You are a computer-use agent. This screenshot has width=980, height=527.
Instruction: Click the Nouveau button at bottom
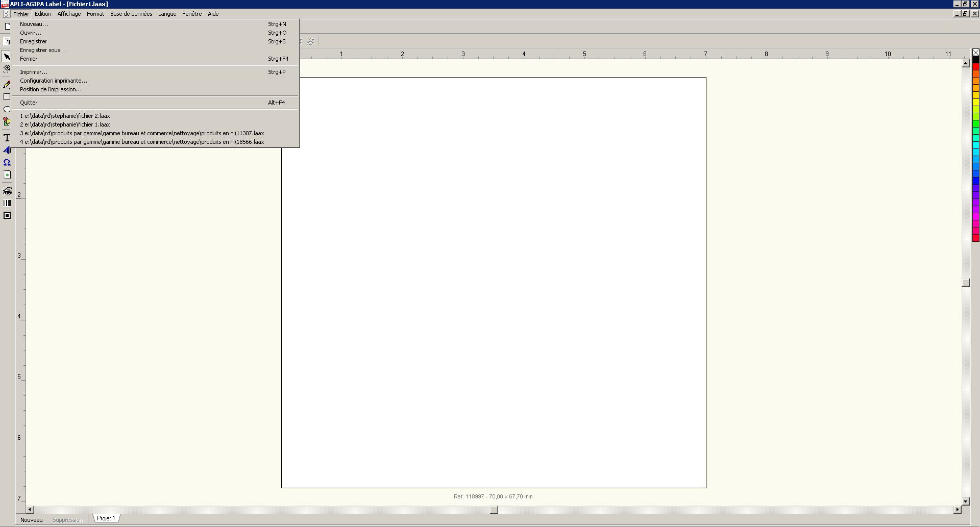(32, 520)
